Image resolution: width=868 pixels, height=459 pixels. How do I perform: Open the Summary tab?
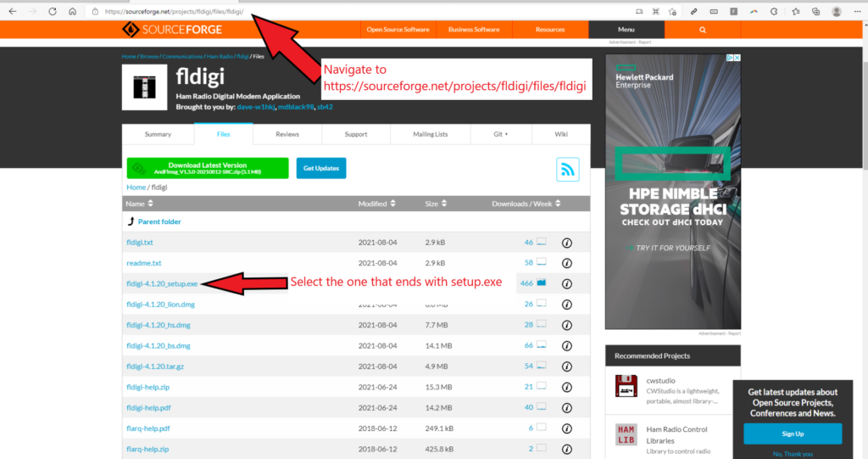click(x=158, y=134)
